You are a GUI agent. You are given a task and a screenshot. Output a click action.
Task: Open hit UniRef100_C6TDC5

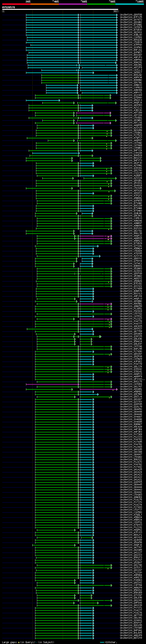tap(131, 27)
